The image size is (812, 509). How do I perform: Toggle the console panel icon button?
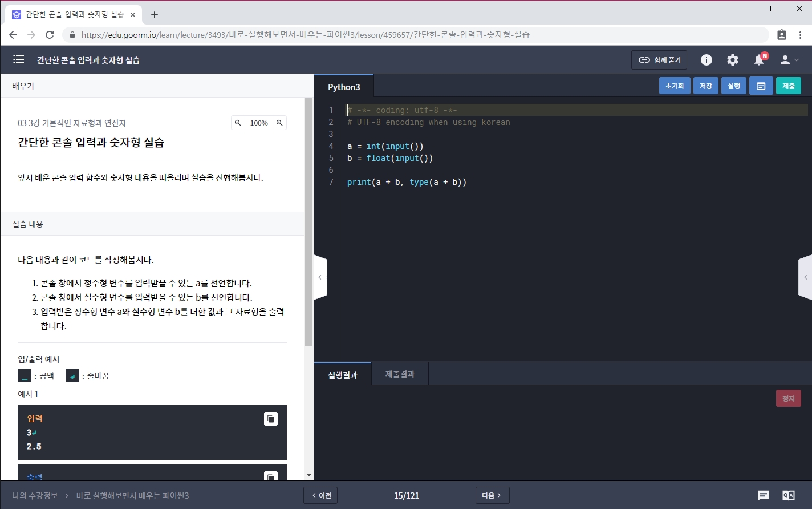[761, 86]
